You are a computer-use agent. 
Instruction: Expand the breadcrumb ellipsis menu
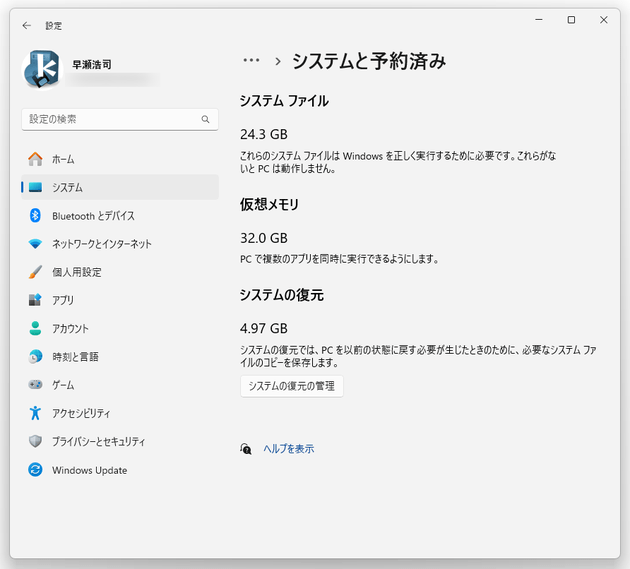[251, 61]
